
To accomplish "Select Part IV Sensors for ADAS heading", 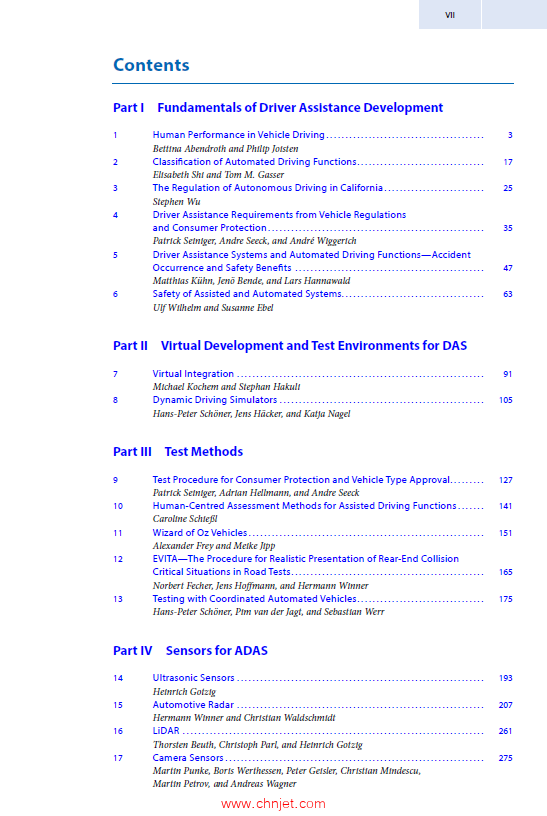I will coord(190,651).
